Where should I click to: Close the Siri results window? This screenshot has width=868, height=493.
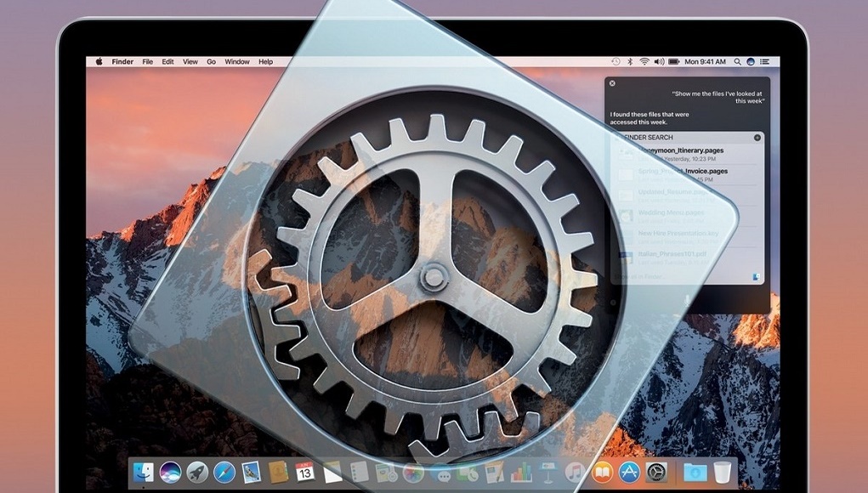pos(612,83)
